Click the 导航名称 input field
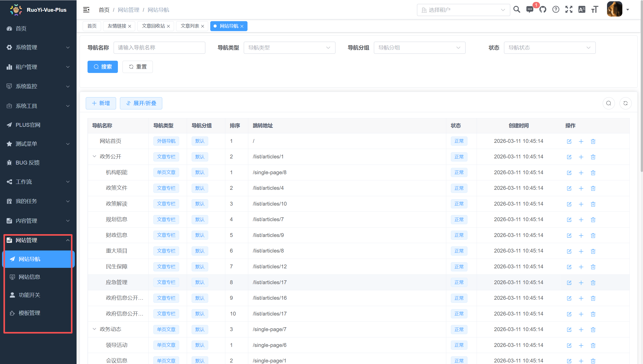Viewport: 643px width, 364px height. pos(159,48)
